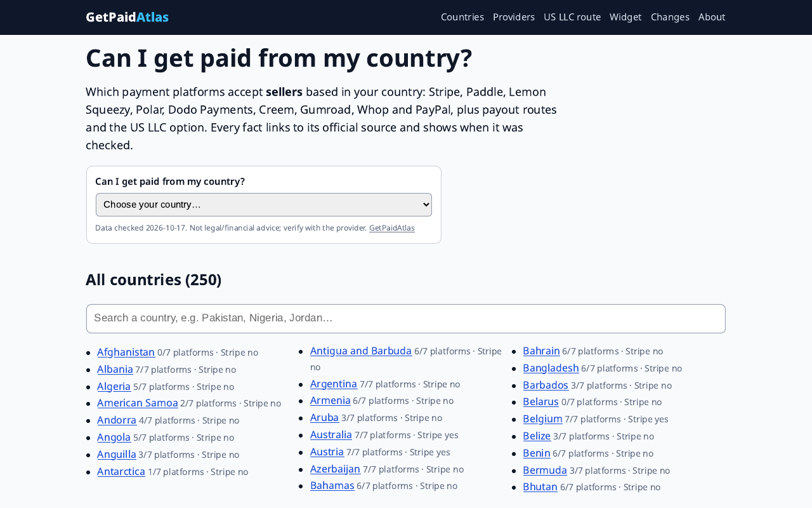The height and width of the screenshot is (508, 812).
Task: Open Belize country page
Action: point(537,436)
